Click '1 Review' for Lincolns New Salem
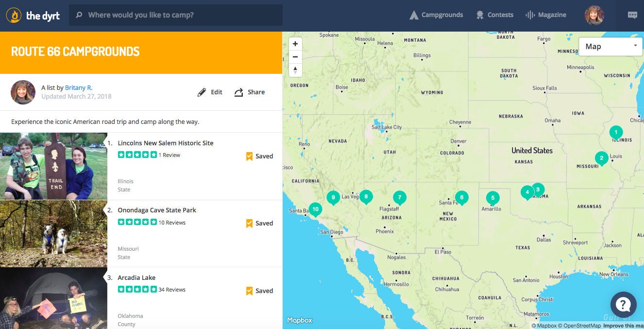The image size is (644, 329). coord(169,155)
